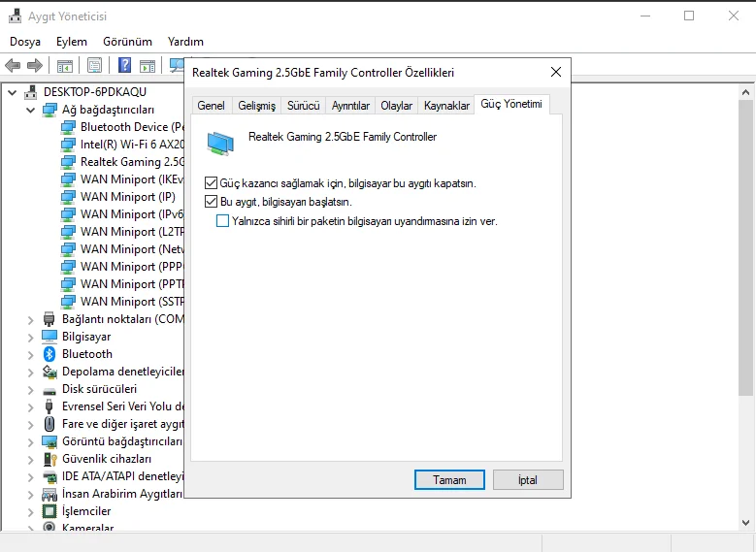Uncheck power saving device shutdown checkbox
The image size is (756, 552).
pyautogui.click(x=211, y=183)
